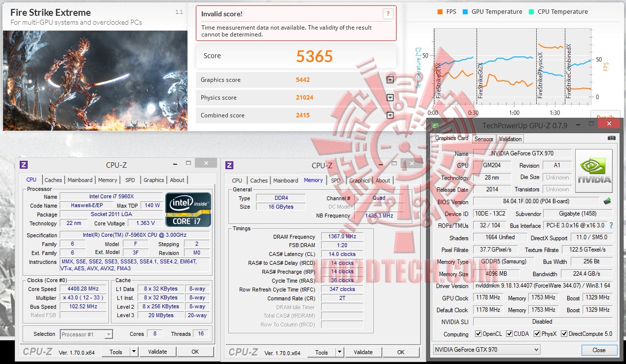Image resolution: width=626 pixels, height=364 pixels.
Task: Click the orange 5365 overall score value
Action: pos(314,56)
